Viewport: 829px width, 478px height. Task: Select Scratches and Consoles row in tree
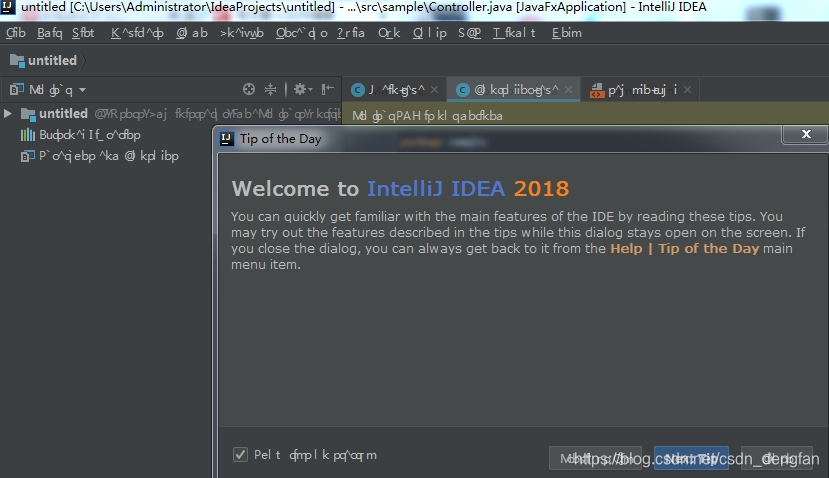click(x=109, y=156)
